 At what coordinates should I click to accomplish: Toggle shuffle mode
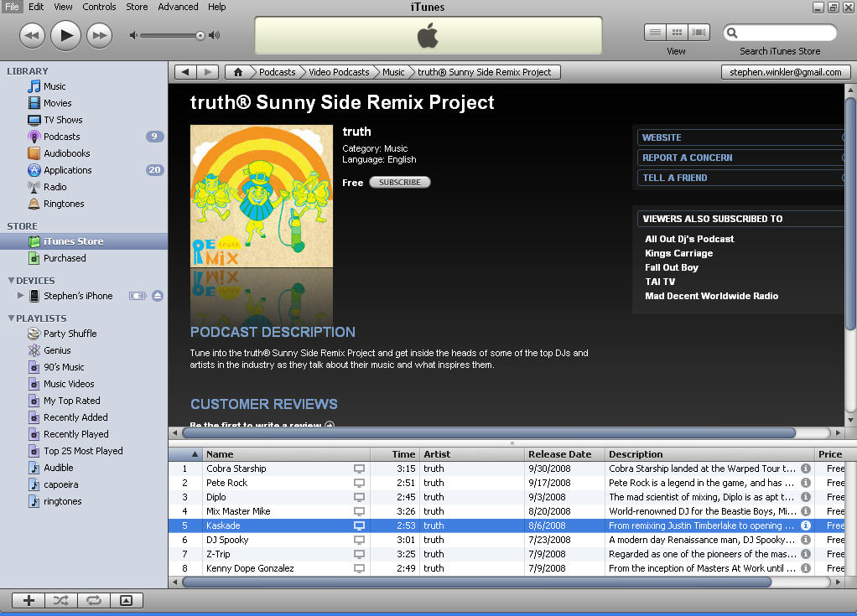61,601
